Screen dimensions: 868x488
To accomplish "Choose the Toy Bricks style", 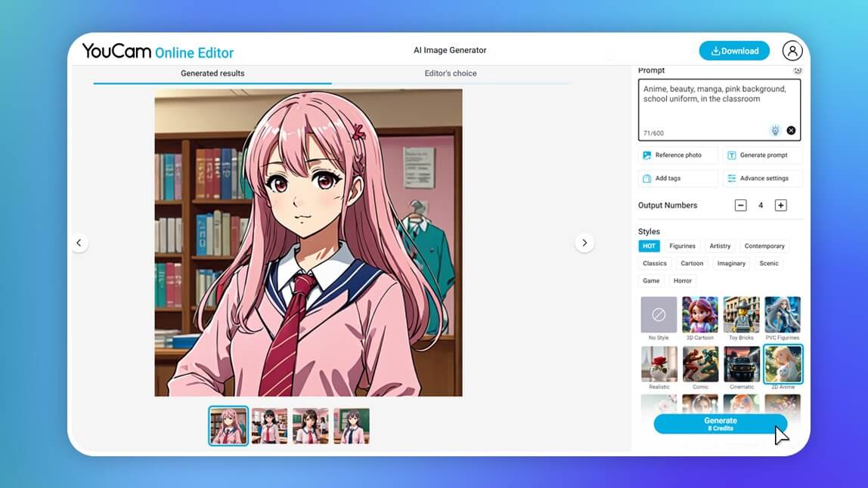I will (x=741, y=315).
